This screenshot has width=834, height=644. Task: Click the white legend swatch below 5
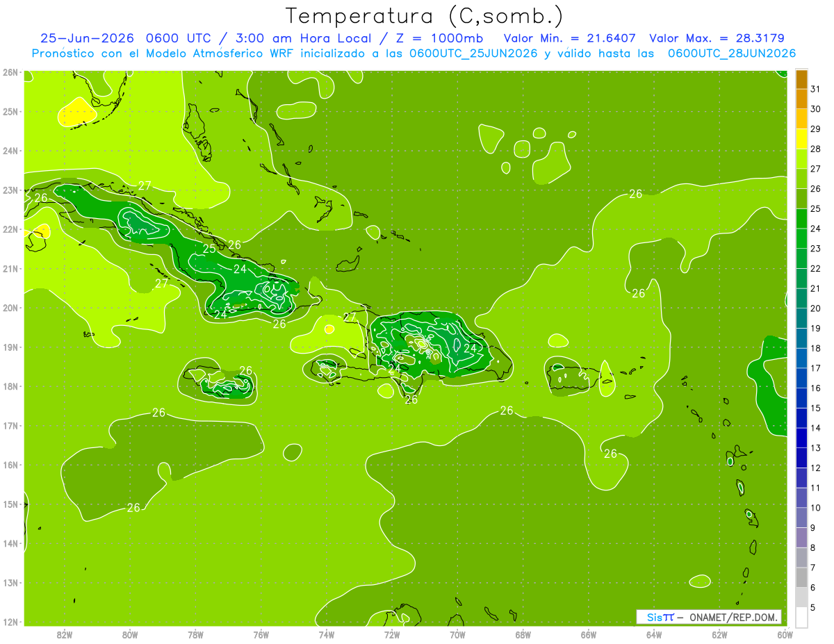pyautogui.click(x=801, y=616)
